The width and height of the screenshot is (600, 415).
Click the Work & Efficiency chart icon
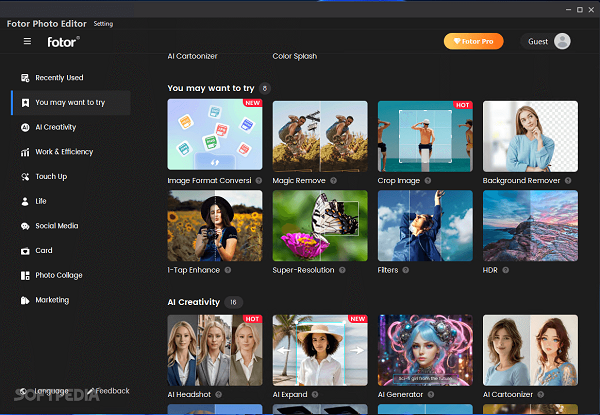pos(25,152)
